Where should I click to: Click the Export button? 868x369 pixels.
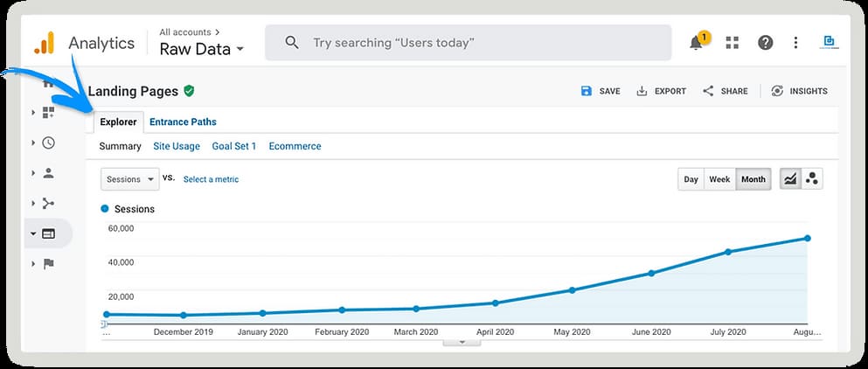(661, 91)
